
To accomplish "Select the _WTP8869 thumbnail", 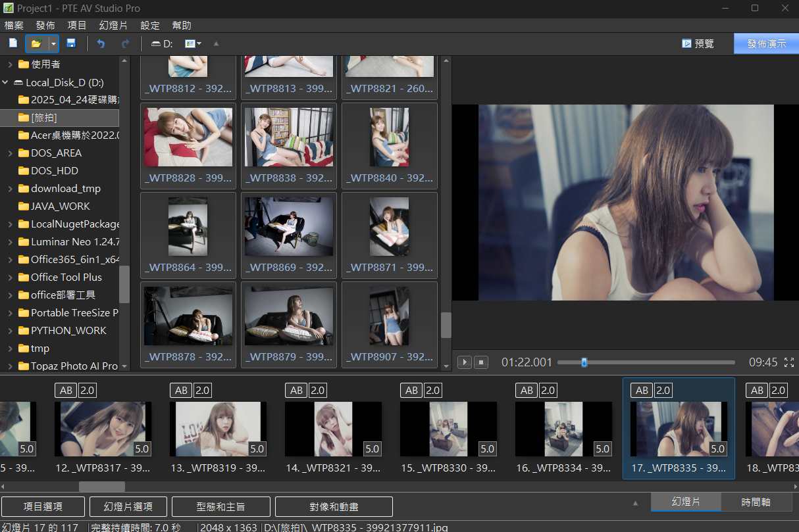I will [289, 235].
